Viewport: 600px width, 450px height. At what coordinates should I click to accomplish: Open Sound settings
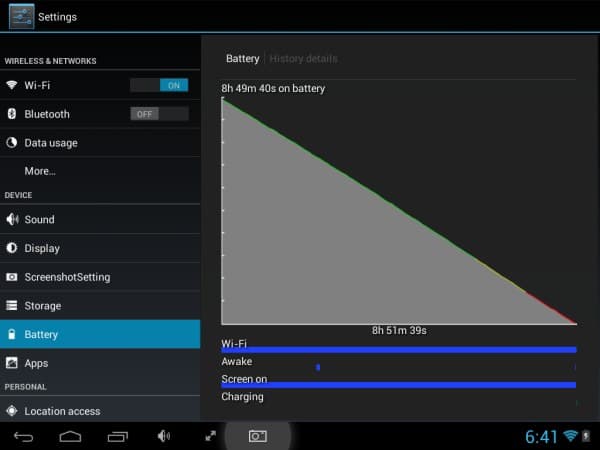coord(100,219)
